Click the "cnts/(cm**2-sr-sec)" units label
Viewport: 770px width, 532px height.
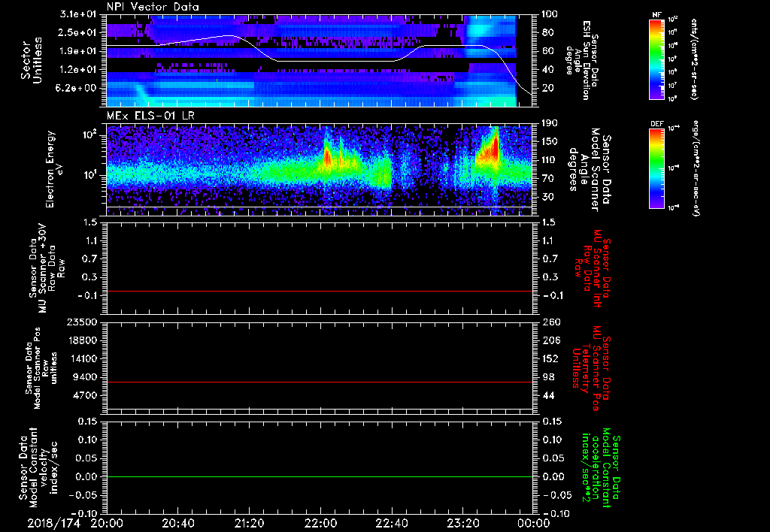pyautogui.click(x=694, y=59)
